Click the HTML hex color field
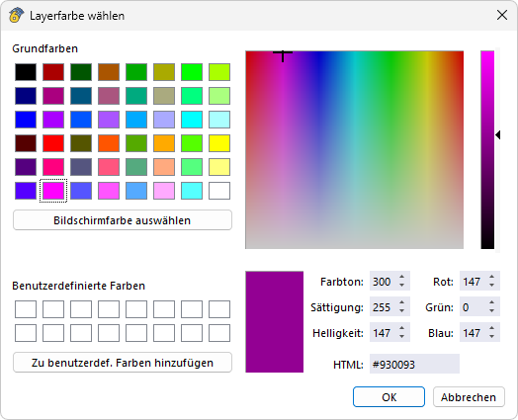 coord(414,364)
